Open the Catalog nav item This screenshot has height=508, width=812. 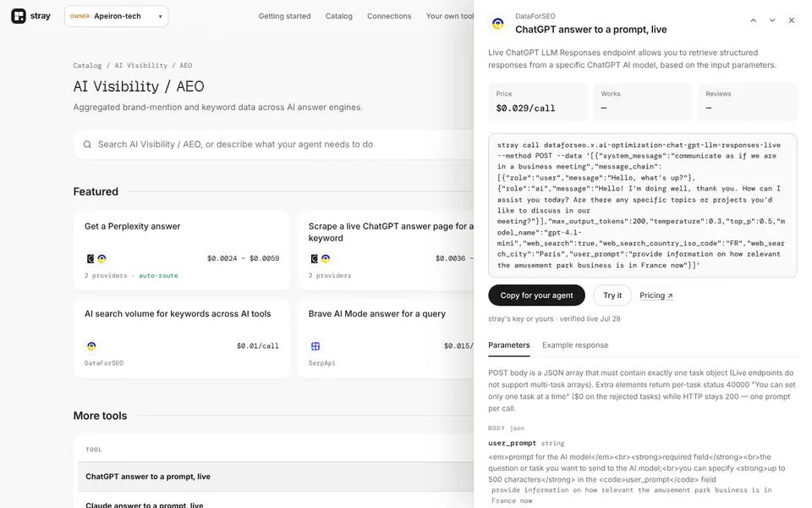point(338,16)
